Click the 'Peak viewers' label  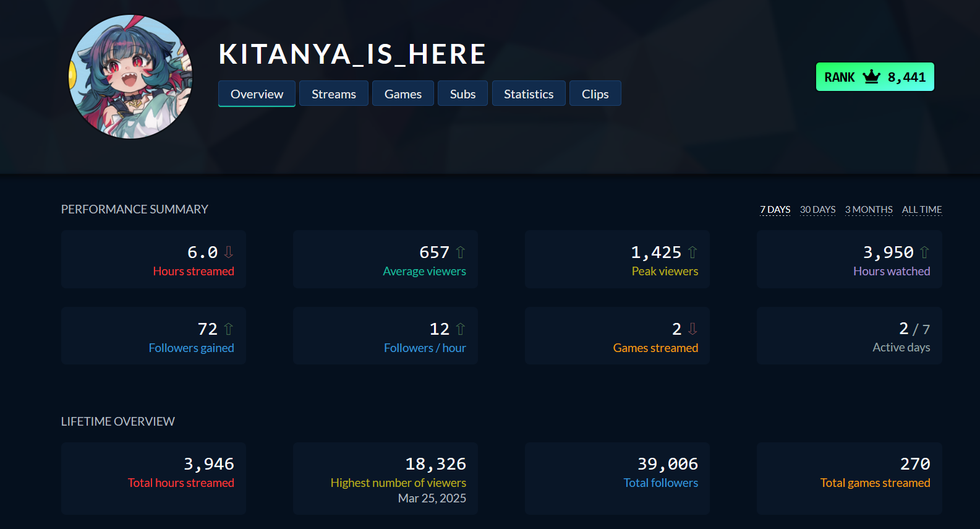(665, 271)
